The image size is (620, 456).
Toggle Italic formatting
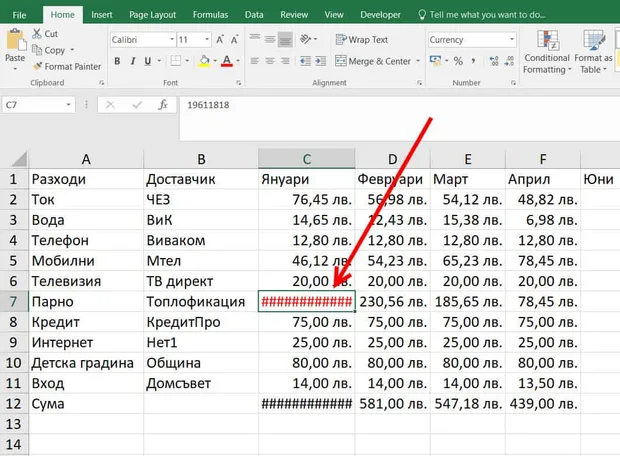pyautogui.click(x=133, y=61)
